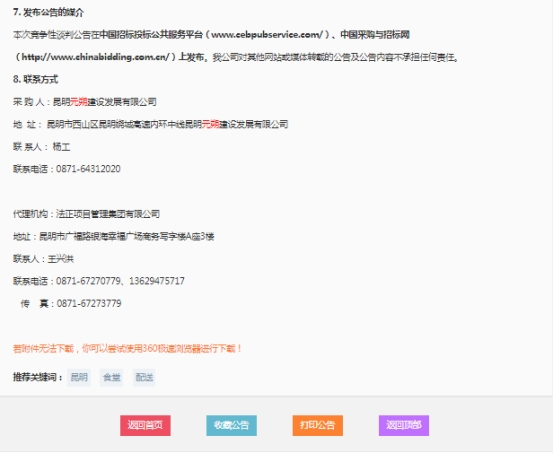Select the 昆明 keyword tag

click(79, 377)
